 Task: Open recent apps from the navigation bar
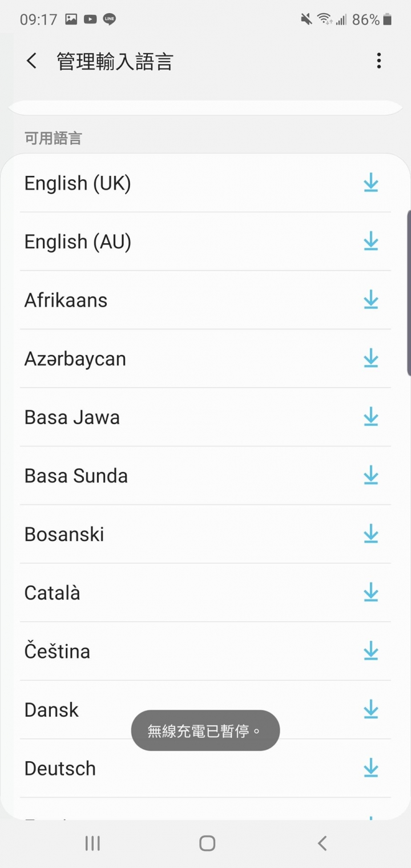(x=92, y=843)
